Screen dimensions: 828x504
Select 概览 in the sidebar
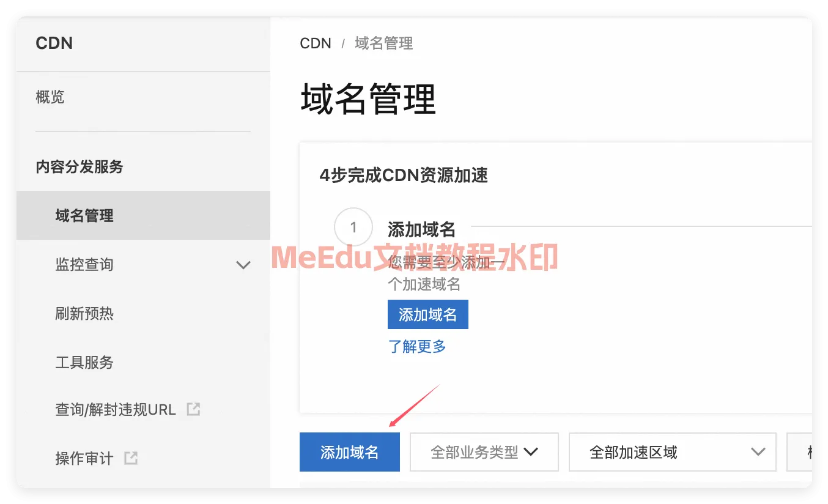pos(50,97)
